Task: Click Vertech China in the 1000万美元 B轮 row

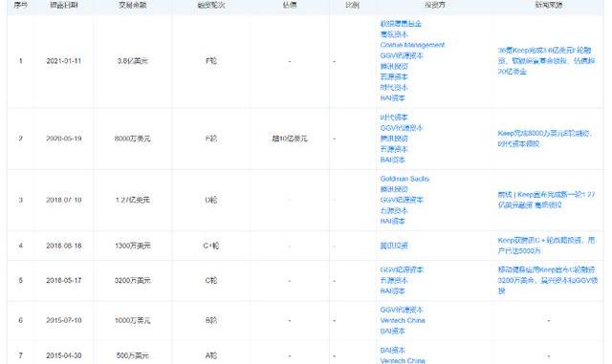Action: (403, 320)
